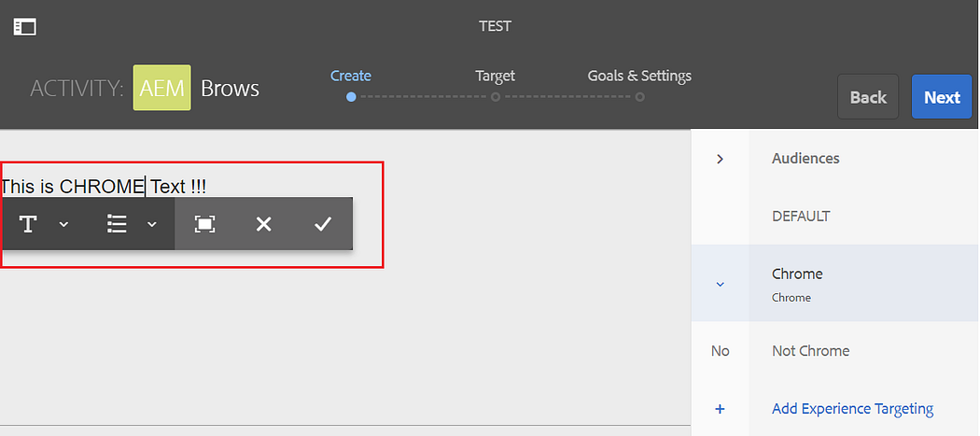Click the Next button
The height and width of the screenshot is (436, 980).
[x=942, y=97]
